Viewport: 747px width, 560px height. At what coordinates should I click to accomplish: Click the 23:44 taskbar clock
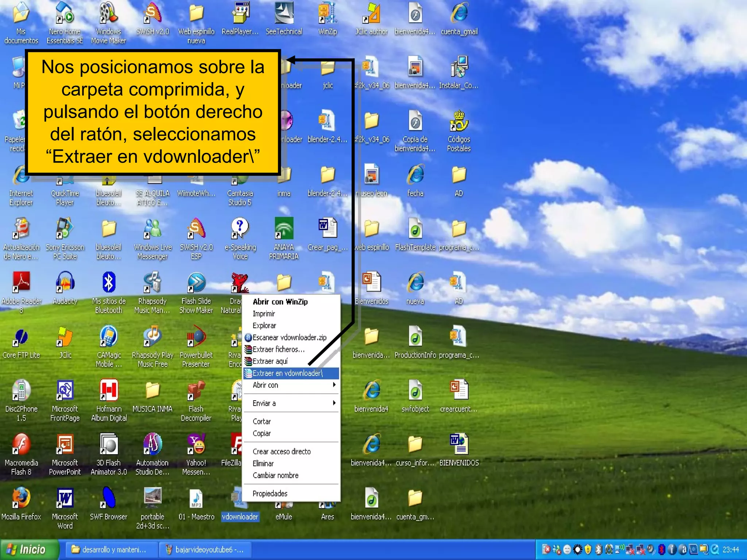731,549
